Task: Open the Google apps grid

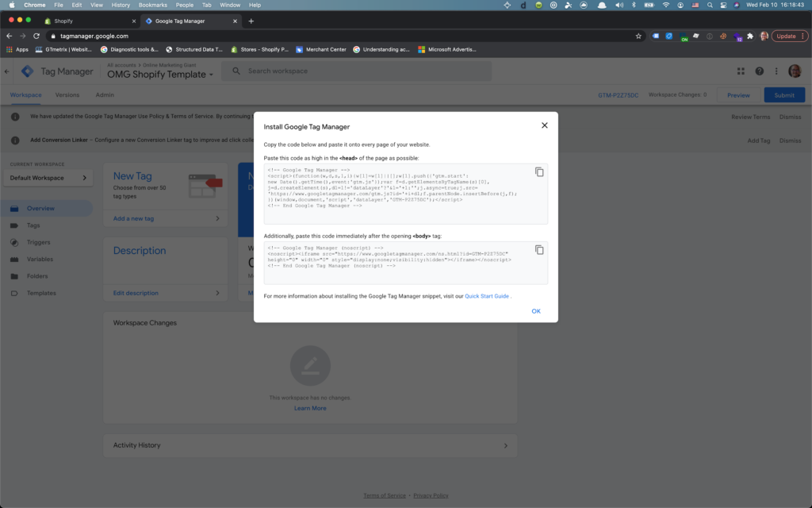Action: tap(741, 71)
